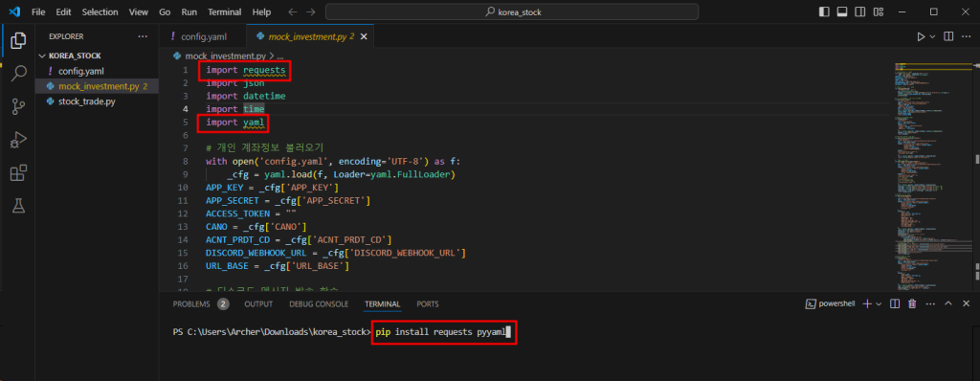Open the Go menu
Image resolution: width=980 pixels, height=381 pixels.
(x=165, y=11)
